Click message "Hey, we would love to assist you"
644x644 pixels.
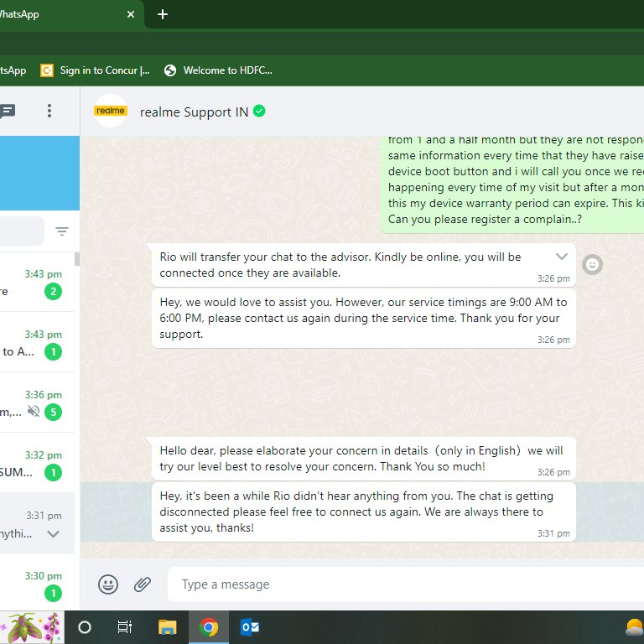point(363,319)
